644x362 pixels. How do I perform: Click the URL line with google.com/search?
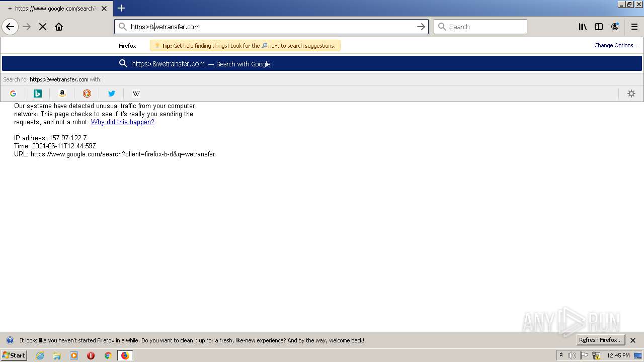click(115, 154)
